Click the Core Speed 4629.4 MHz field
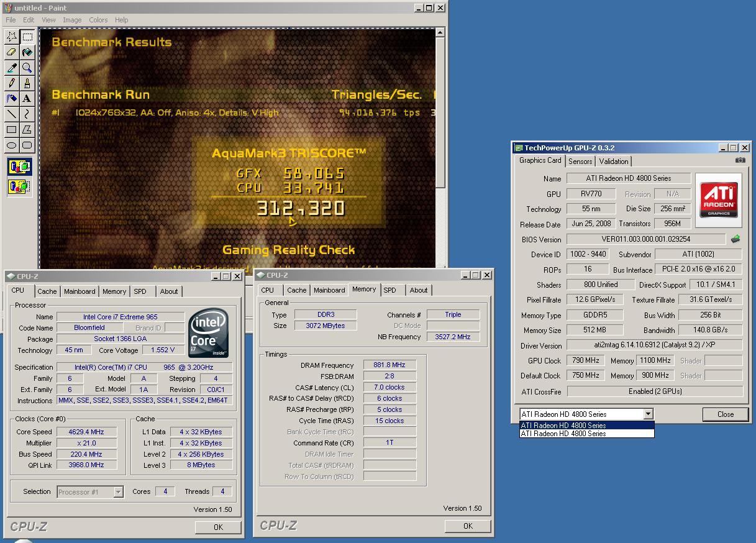The width and height of the screenshot is (756, 543). (x=87, y=432)
